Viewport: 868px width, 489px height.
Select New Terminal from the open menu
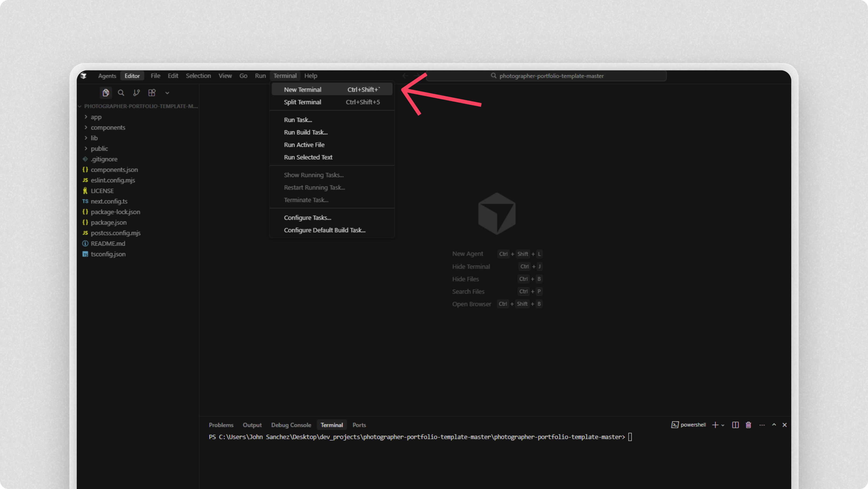point(303,89)
